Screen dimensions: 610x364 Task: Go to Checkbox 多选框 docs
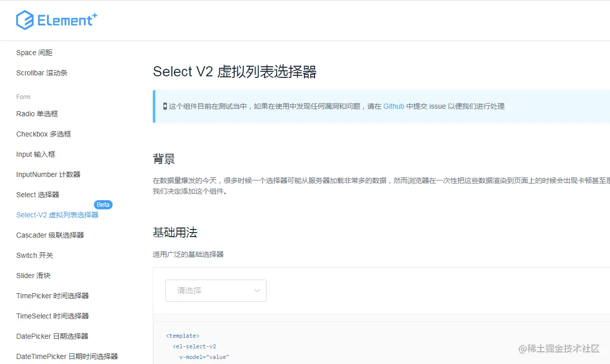coord(43,134)
